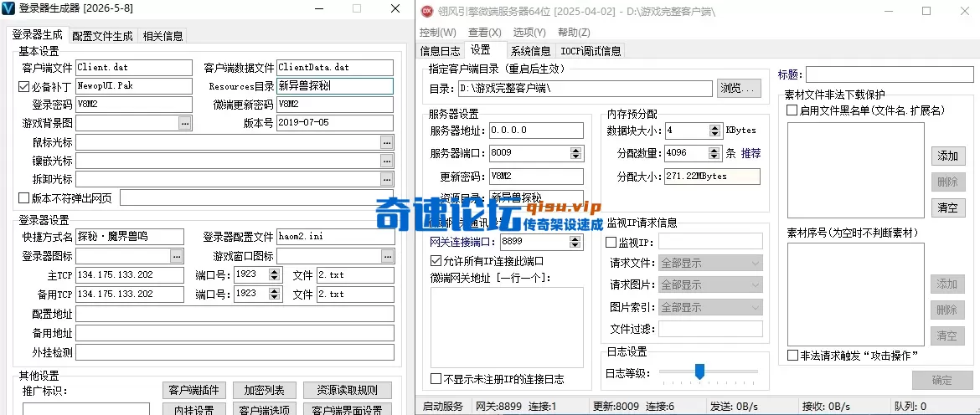The height and width of the screenshot is (415, 980).
Task: Enable 启用文件黑名单 checkbox
Action: pos(792,110)
